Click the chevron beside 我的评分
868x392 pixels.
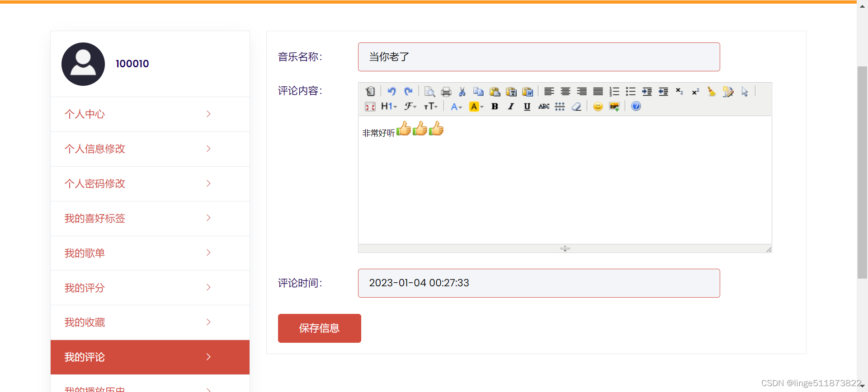[x=208, y=287]
